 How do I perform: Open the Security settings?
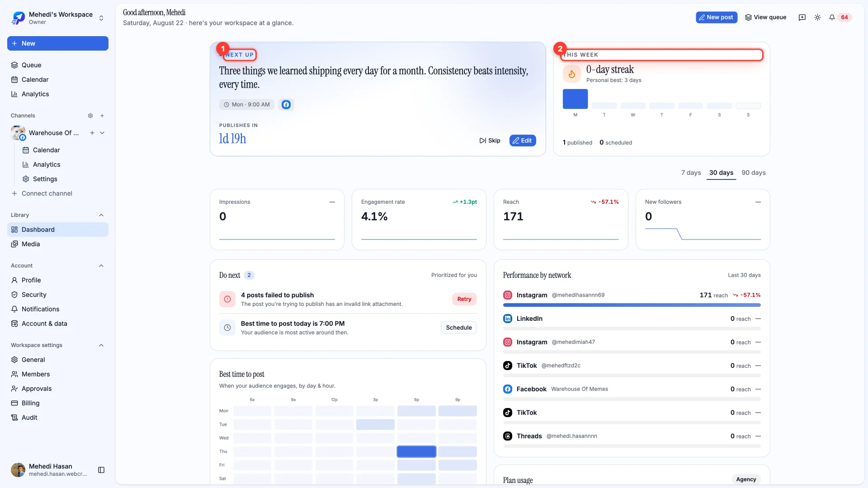pyautogui.click(x=58, y=295)
